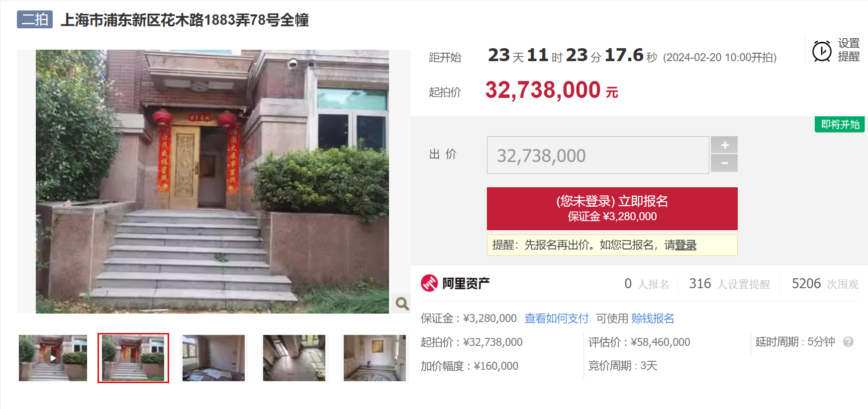The width and height of the screenshot is (868, 409).
Task: Click the 设置提醒 text label
Action: (849, 50)
